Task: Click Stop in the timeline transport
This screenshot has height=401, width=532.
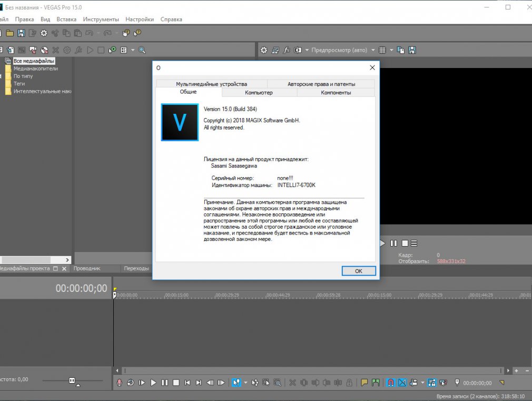Action: [x=176, y=383]
